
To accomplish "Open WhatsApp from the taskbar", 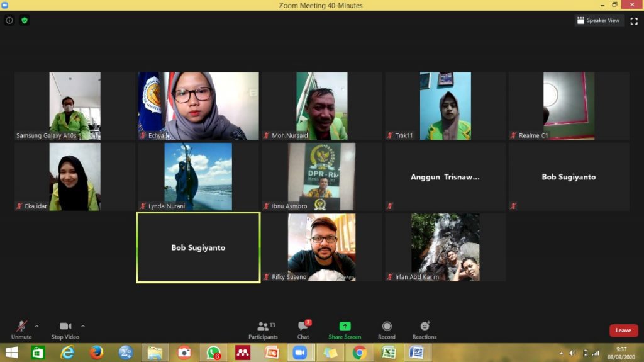I will (214, 353).
